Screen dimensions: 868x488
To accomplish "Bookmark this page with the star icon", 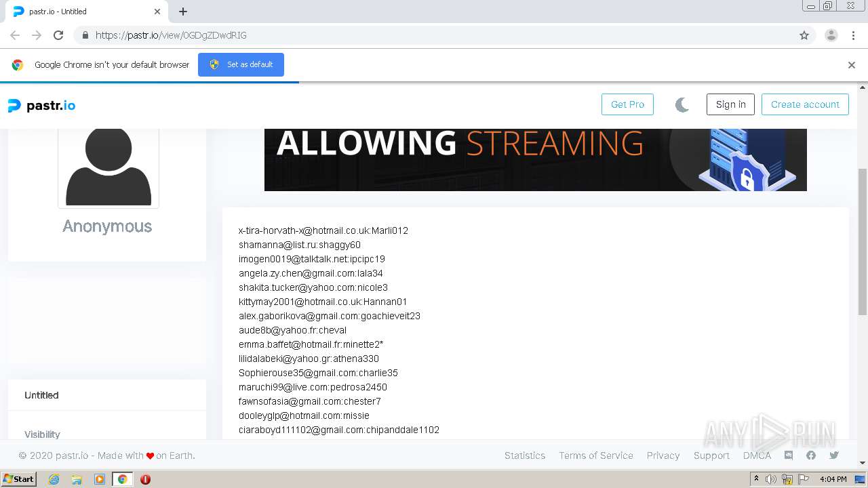I will point(804,35).
